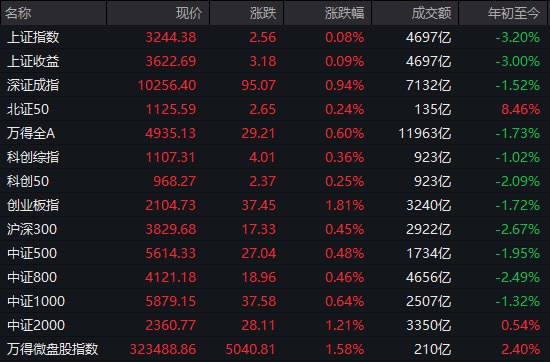Select the 名称 column header

[x=53, y=13]
